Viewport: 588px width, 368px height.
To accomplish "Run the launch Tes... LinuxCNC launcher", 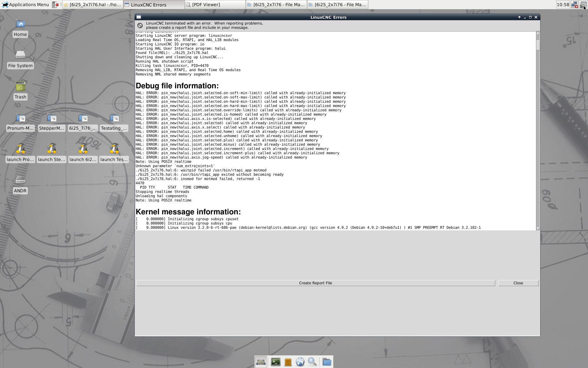I will pyautogui.click(x=114, y=149).
